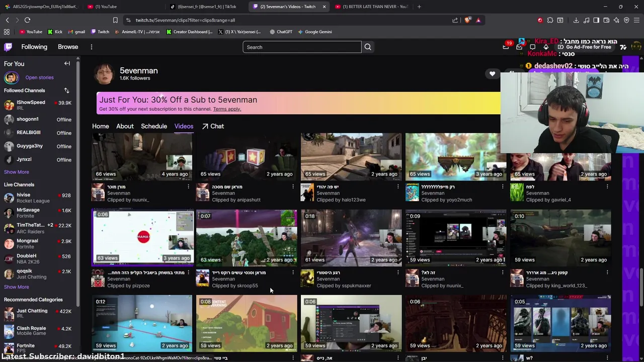
Task: Open a new browser tab
Action: point(419,7)
